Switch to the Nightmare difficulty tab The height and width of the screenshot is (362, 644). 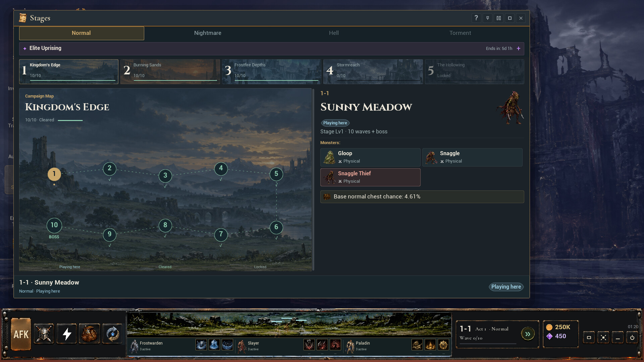click(208, 33)
